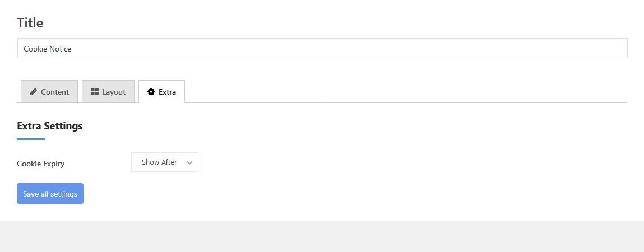Place cursor after 'Cookie Notice' text

(x=72, y=49)
